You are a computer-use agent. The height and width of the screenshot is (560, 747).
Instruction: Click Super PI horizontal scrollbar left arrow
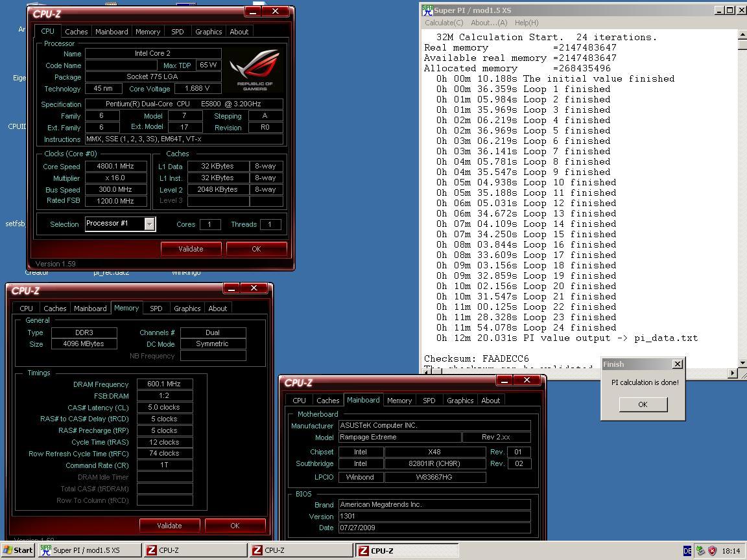[x=428, y=371]
